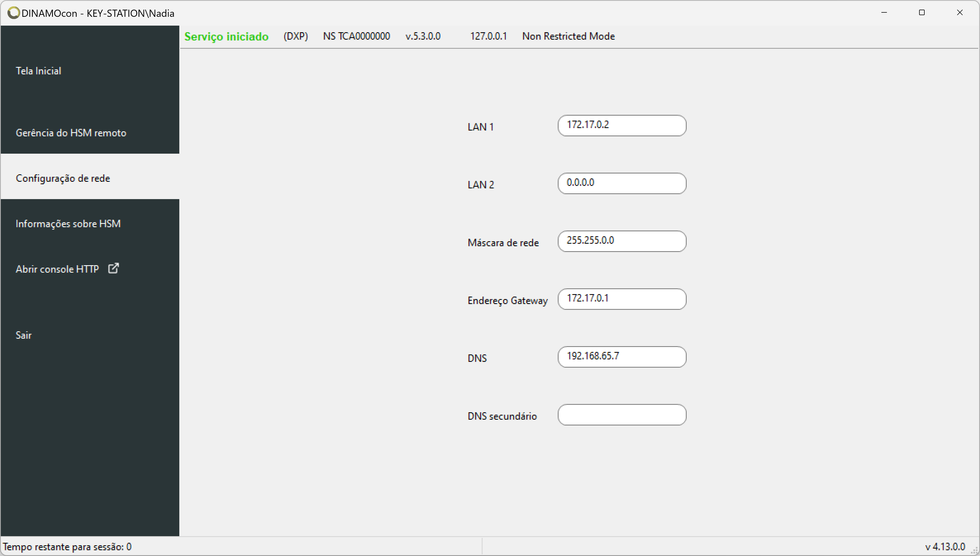Click the Sair button to logout
The width and height of the screenshot is (980, 556).
[x=24, y=335]
